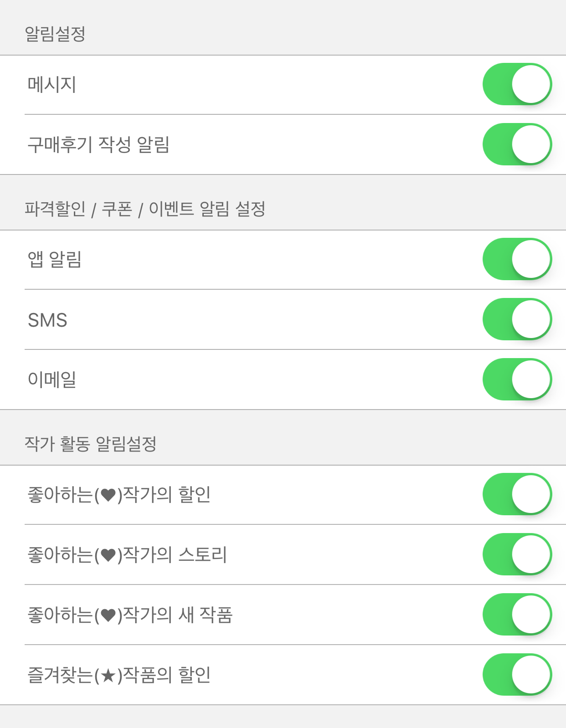Click the 메시지 row label text
The width and height of the screenshot is (566, 728).
(x=52, y=85)
